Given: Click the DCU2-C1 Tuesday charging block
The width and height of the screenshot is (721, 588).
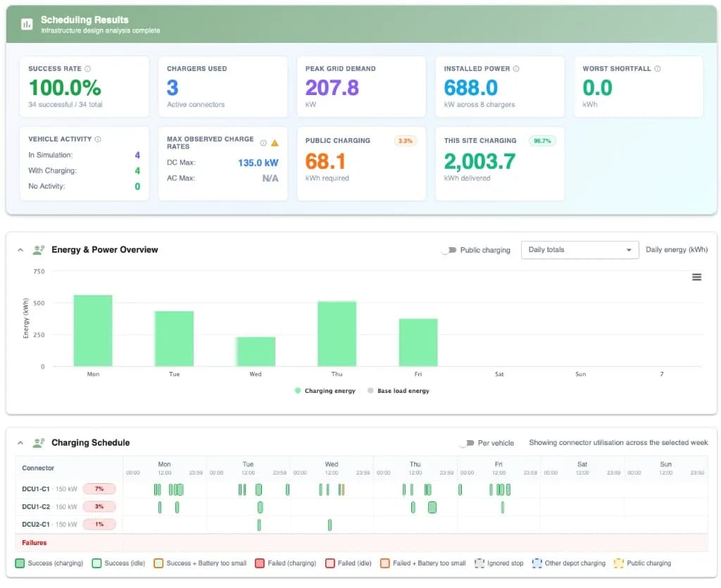Looking at the screenshot, I should 259,525.
